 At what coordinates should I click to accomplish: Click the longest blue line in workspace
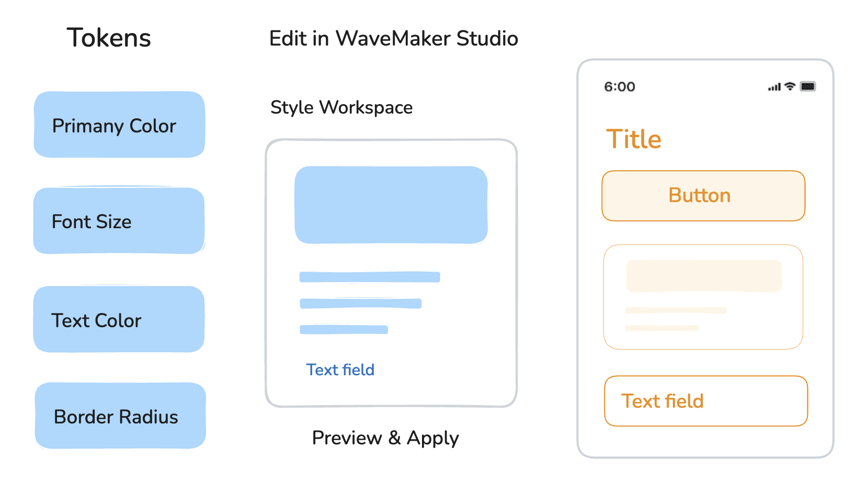click(x=369, y=277)
